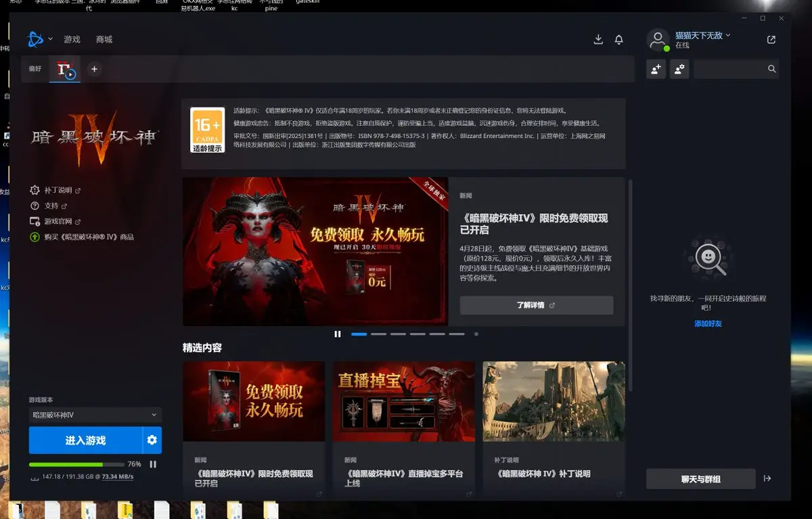Select the third carousel indicator
Image resolution: width=812 pixels, height=519 pixels.
point(399,334)
